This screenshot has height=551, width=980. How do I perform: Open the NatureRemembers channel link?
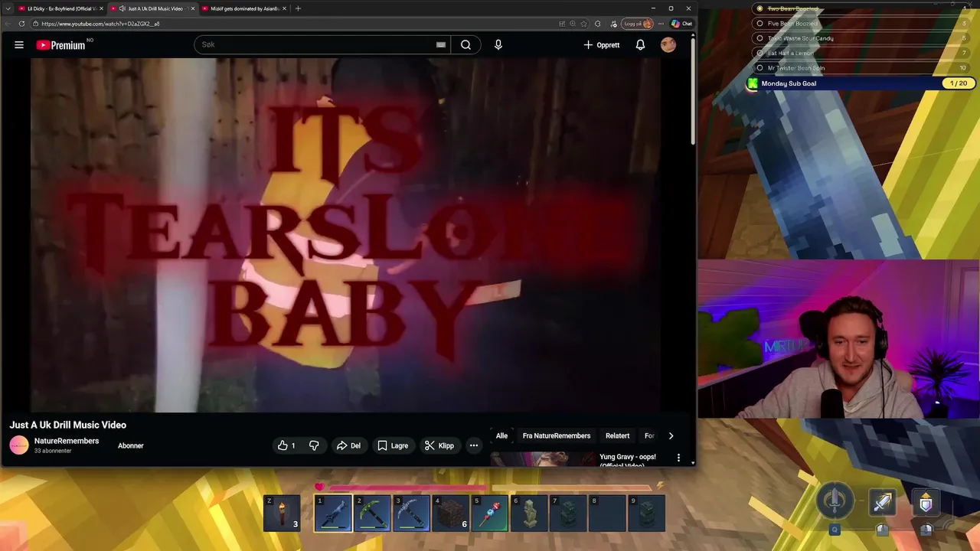[67, 441]
